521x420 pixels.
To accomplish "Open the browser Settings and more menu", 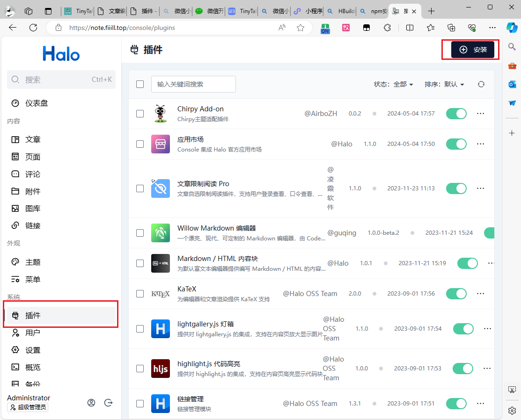I will 492,28.
